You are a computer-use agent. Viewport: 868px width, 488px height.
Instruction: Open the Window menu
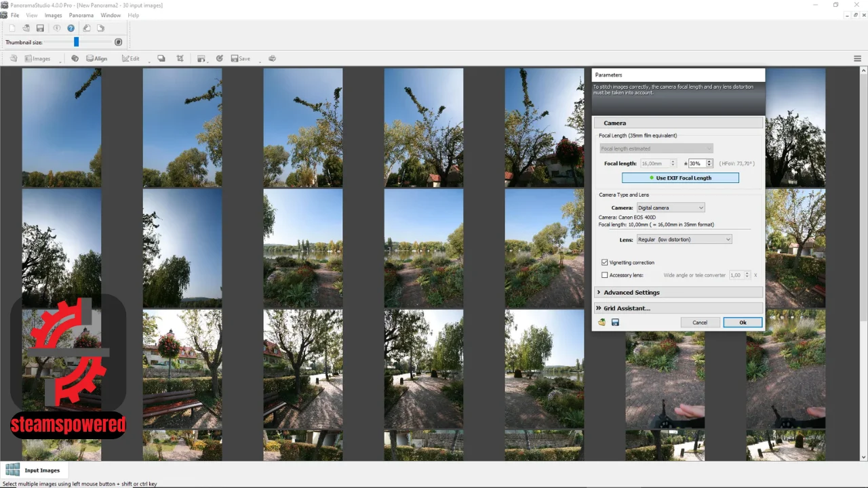click(111, 15)
